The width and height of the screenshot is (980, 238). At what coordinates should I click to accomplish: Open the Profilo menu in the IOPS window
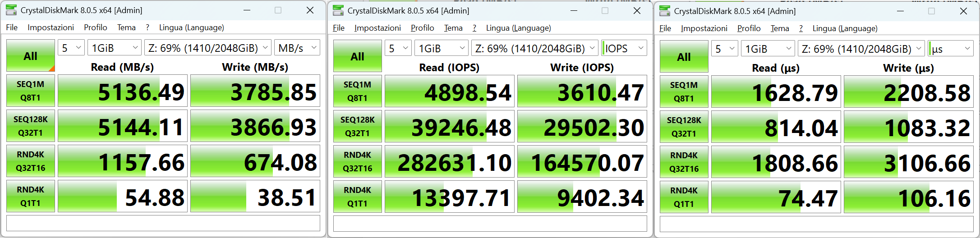coord(422,28)
